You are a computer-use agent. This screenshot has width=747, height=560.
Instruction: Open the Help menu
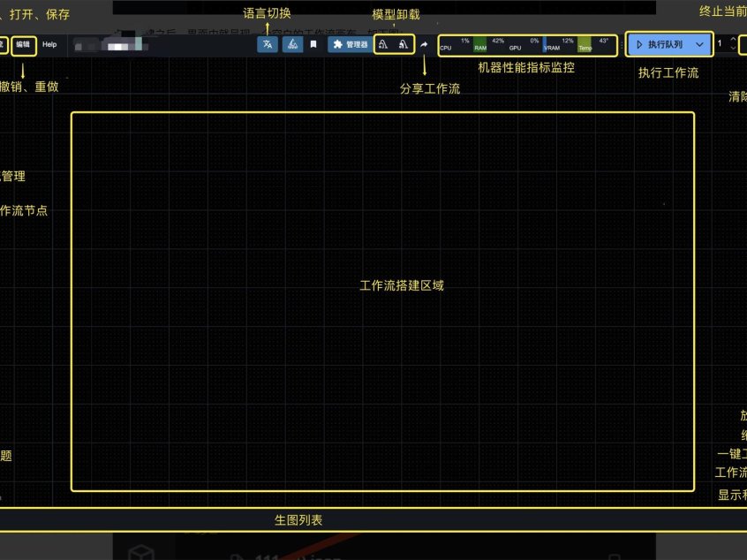(x=49, y=45)
